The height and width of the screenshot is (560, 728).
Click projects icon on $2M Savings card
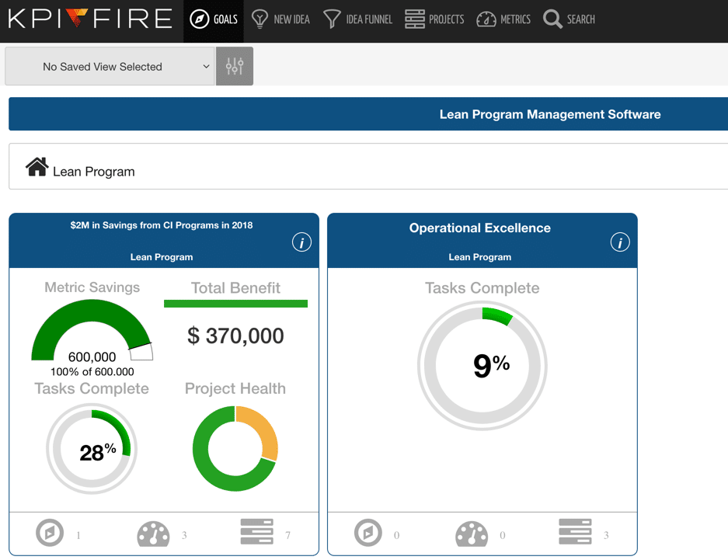256,532
